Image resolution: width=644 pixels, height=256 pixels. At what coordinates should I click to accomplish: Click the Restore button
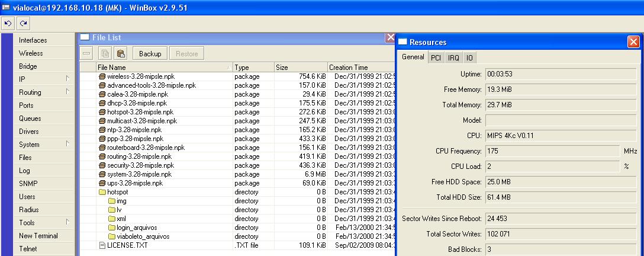click(187, 53)
